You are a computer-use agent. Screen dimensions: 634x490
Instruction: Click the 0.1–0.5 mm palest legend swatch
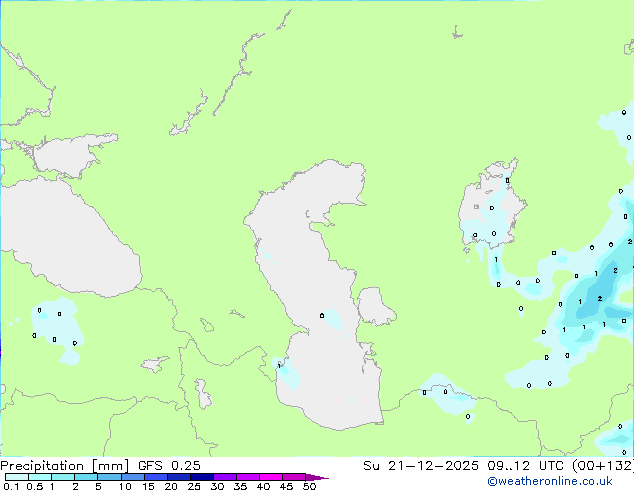(17, 477)
